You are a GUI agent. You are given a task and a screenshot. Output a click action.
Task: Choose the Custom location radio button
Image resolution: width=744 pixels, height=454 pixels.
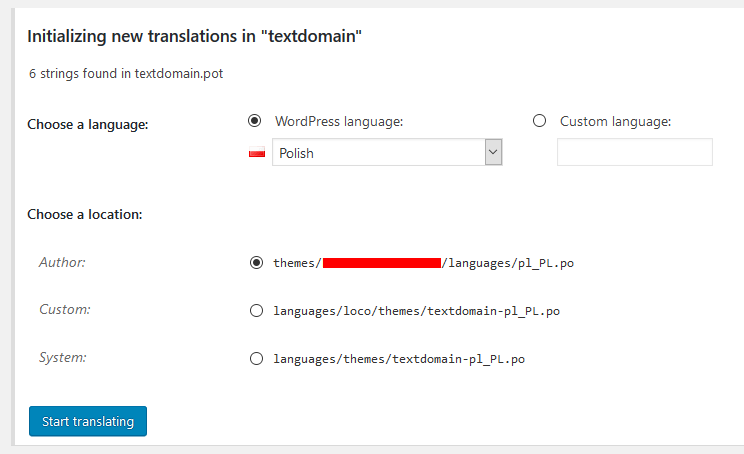(257, 311)
